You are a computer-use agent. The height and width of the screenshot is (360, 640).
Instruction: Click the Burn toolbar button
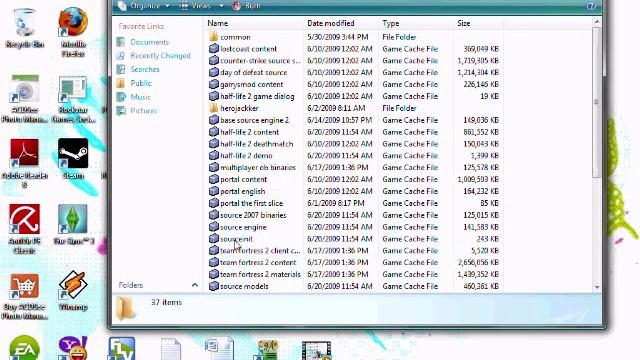click(246, 6)
